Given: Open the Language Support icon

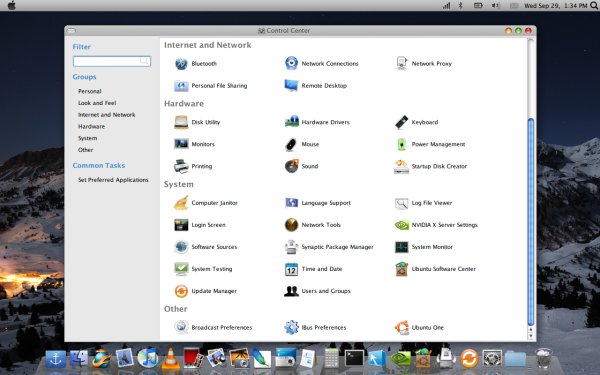Looking at the screenshot, I should (291, 203).
